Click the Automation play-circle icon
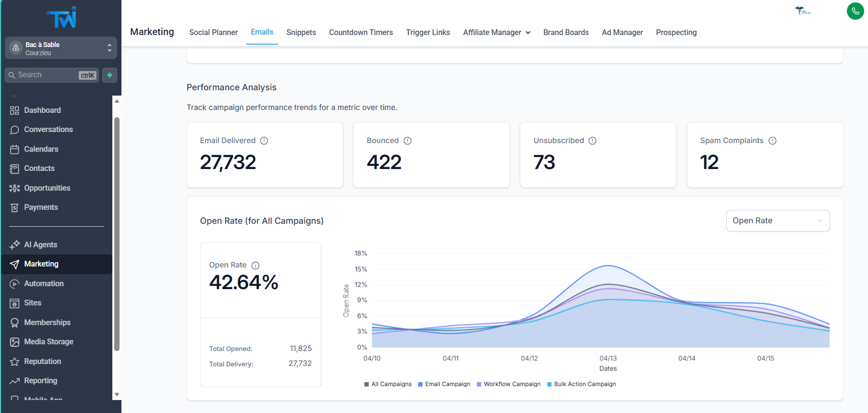 (14, 284)
